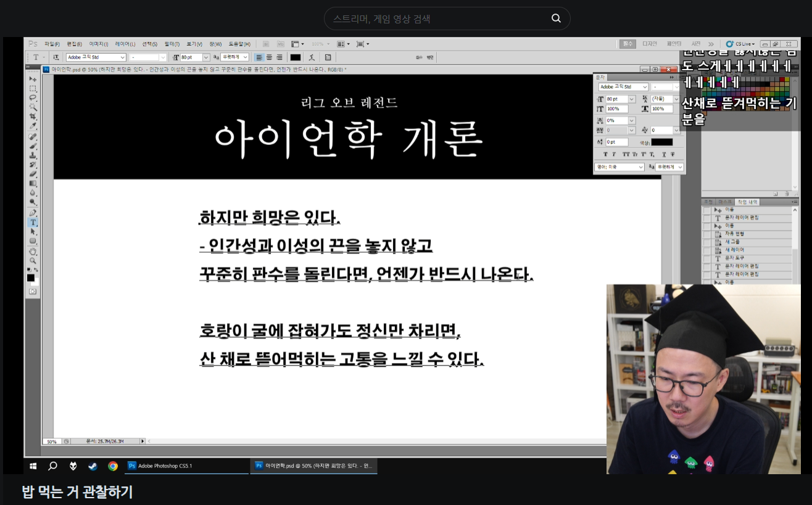Toggle text orientation in options bar

56,57
